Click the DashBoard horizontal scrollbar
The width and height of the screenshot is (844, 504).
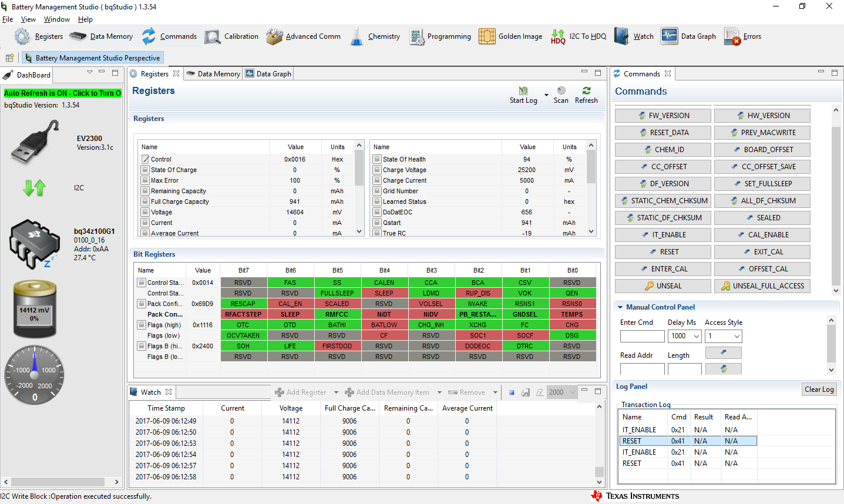pos(62,482)
